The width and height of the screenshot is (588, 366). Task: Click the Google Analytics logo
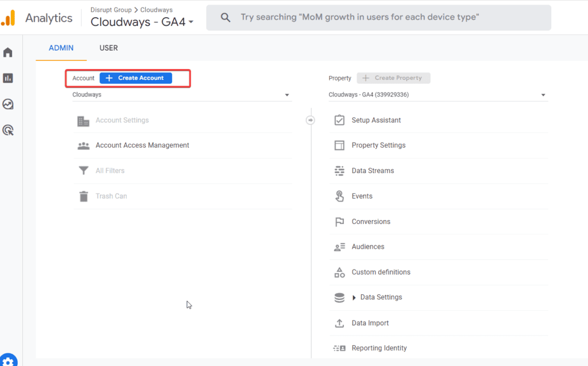(8, 18)
